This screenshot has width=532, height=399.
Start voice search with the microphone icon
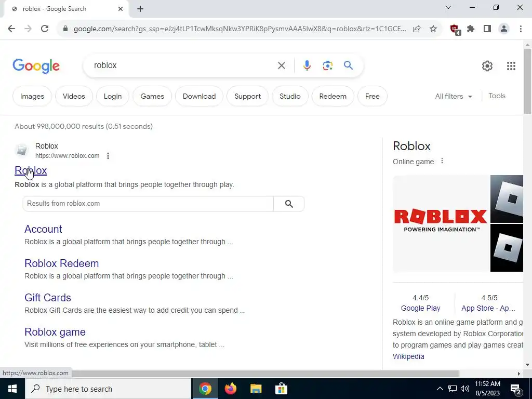(307, 65)
